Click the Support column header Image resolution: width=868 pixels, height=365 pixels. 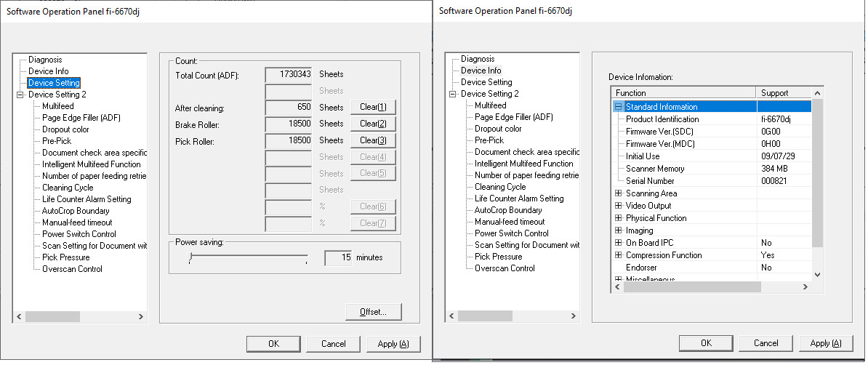point(784,93)
